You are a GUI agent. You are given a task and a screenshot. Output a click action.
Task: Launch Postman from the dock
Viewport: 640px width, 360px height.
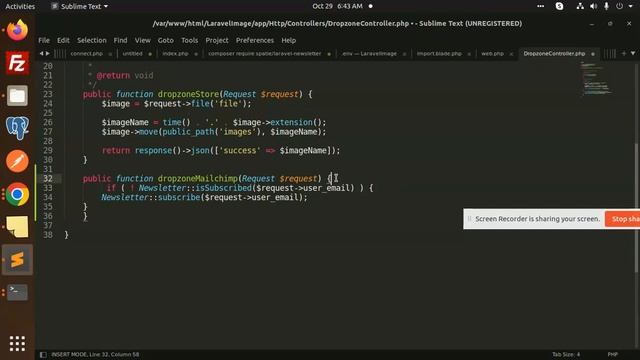[x=17, y=161]
